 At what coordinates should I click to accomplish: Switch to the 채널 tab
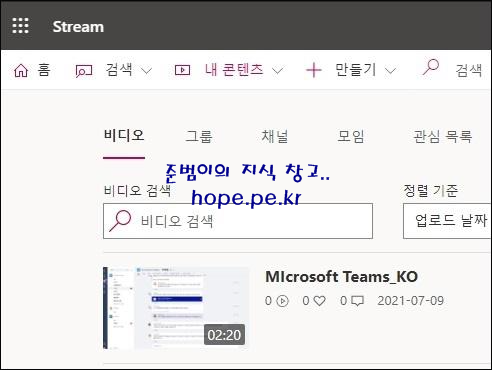coord(275,136)
